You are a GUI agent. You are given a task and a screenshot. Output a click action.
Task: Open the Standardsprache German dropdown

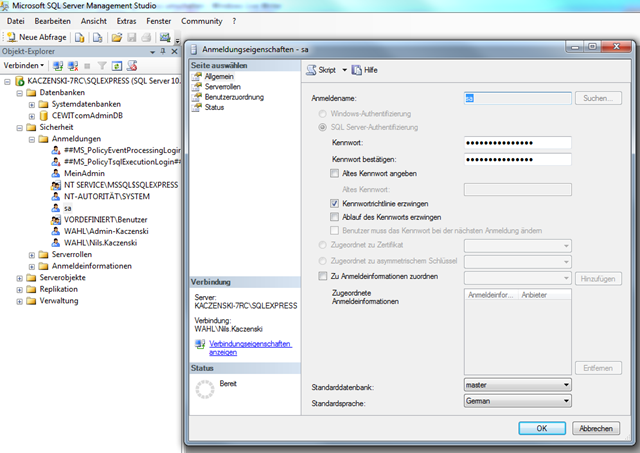[518, 401]
